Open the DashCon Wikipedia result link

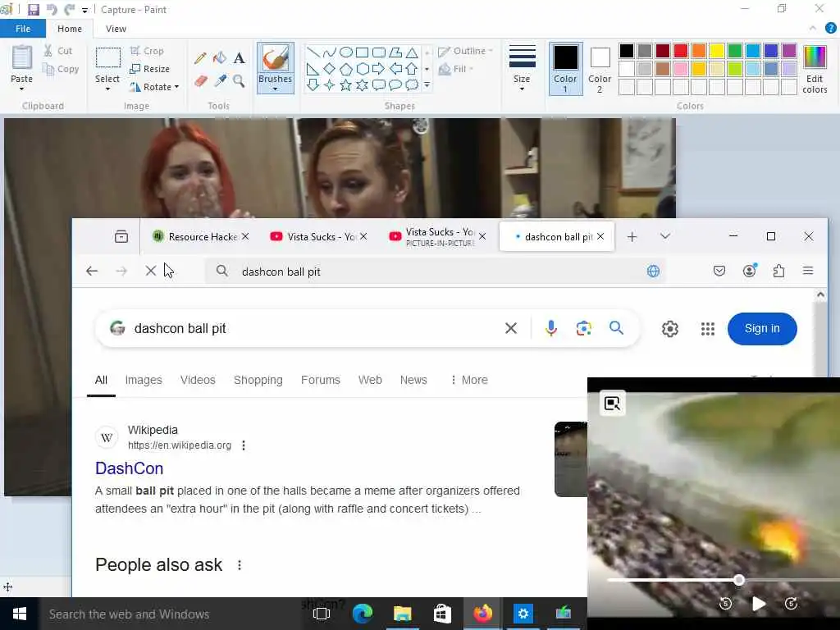(129, 468)
